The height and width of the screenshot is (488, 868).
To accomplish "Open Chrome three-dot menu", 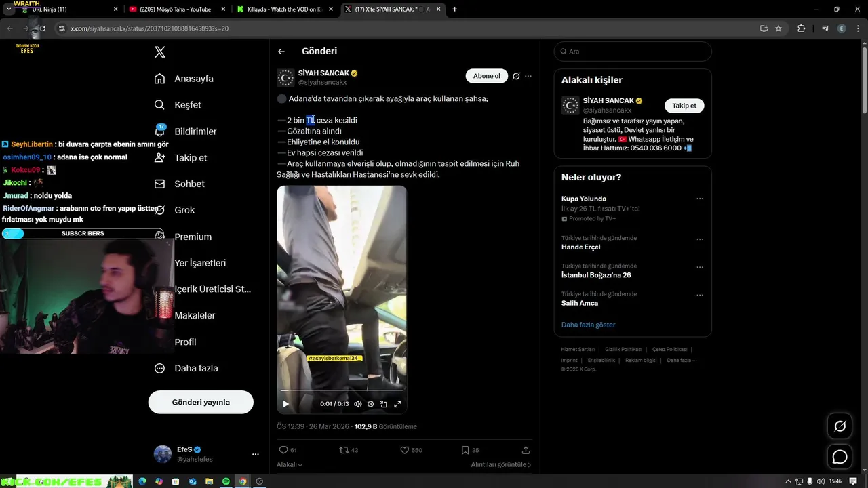I will [857, 28].
